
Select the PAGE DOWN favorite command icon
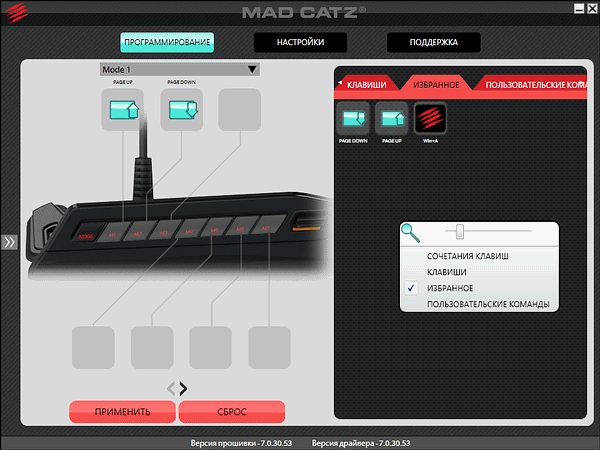[x=353, y=119]
